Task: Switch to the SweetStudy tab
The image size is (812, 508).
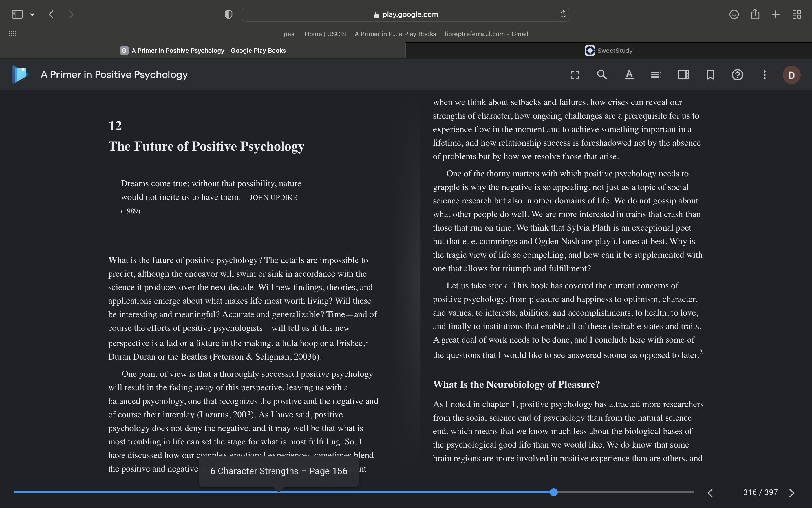Action: click(x=609, y=51)
